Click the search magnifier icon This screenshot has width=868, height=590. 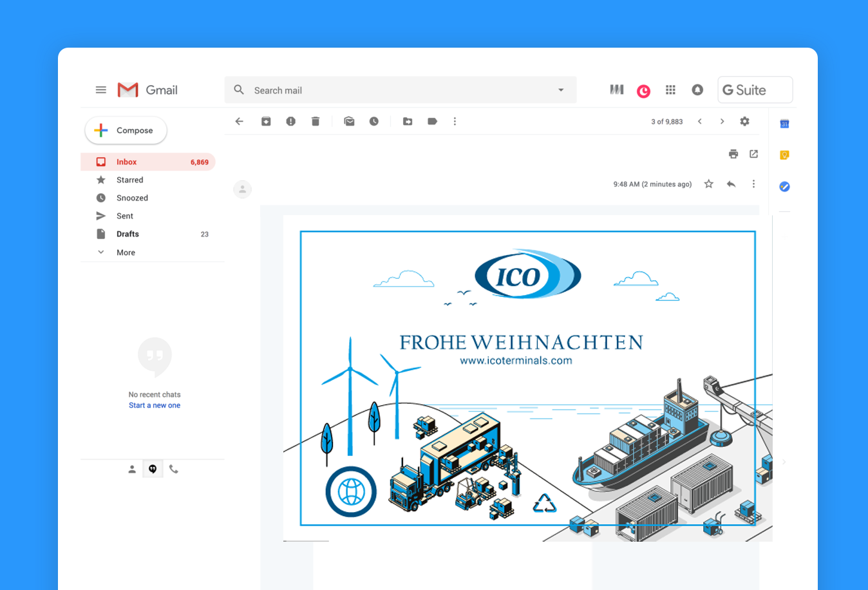tap(239, 90)
